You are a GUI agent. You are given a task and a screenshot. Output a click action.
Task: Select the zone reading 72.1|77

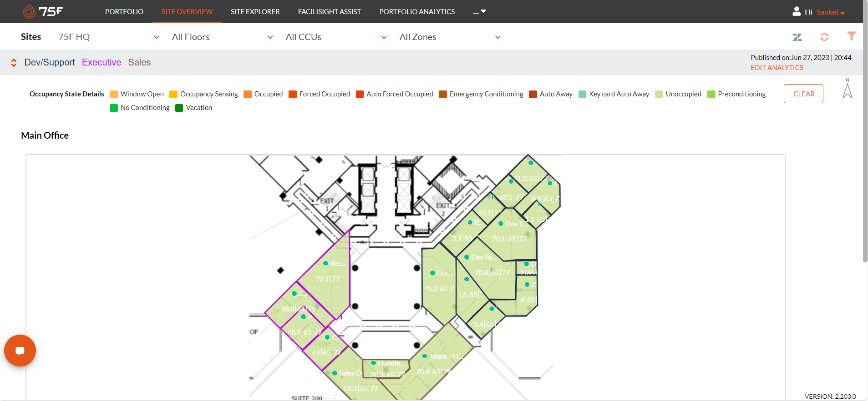pyautogui.click(x=328, y=279)
